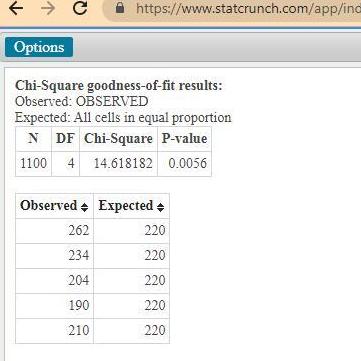Image resolution: width=361 pixels, height=361 pixels.
Task: Select observed value 204 cell
Action: click(55, 281)
